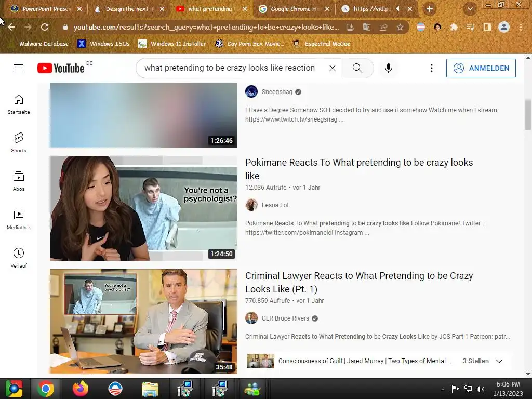Open Lesna LoL channel name
532x399 pixels.
[x=276, y=205]
